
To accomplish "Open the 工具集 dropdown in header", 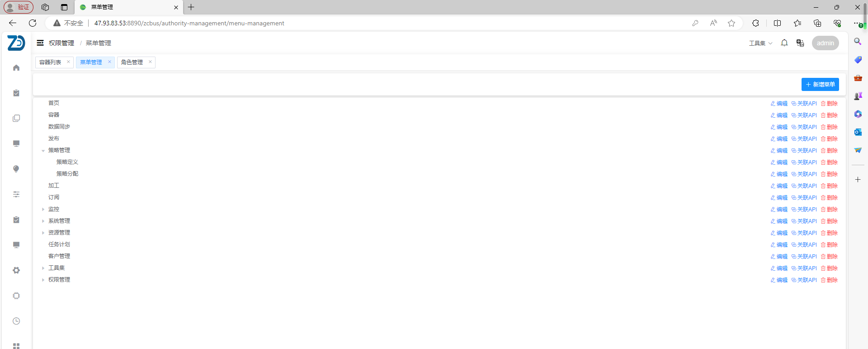I will pos(760,43).
